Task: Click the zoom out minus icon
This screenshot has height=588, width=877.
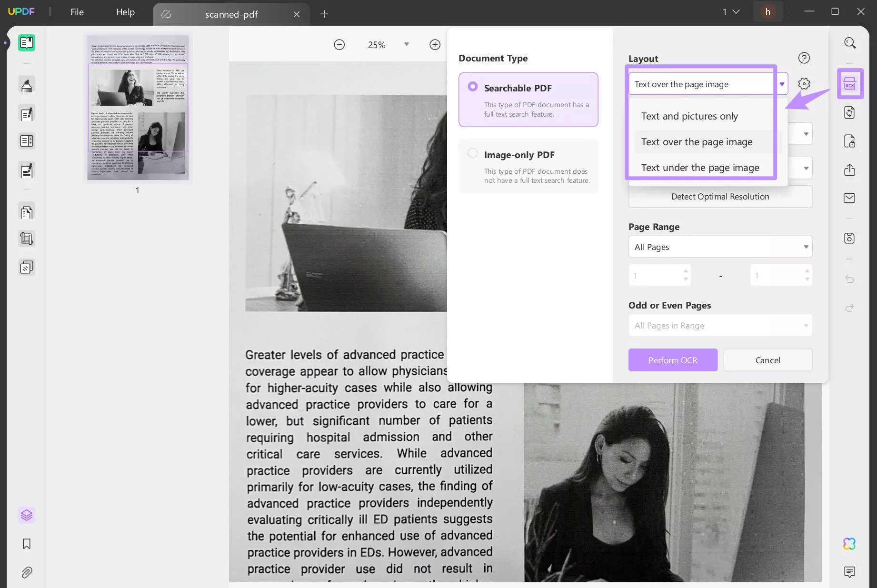Action: pos(339,45)
